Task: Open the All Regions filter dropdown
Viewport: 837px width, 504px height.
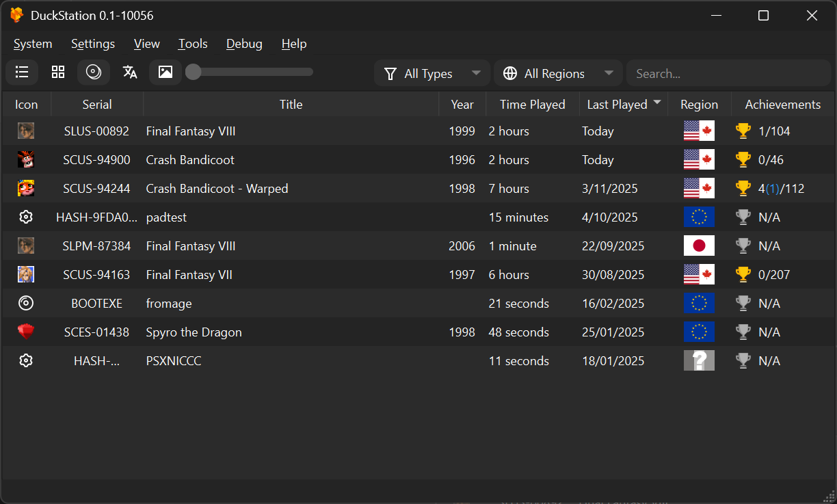Action: coord(557,72)
